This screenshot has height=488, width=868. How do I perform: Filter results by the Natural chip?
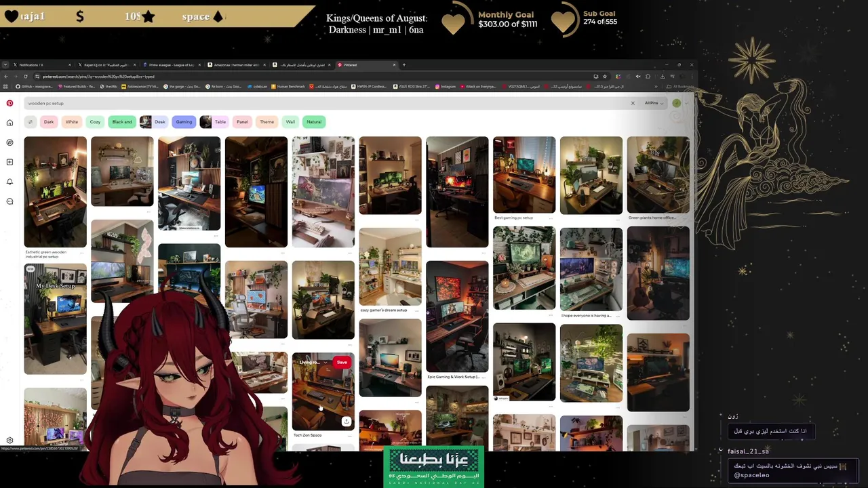(314, 122)
